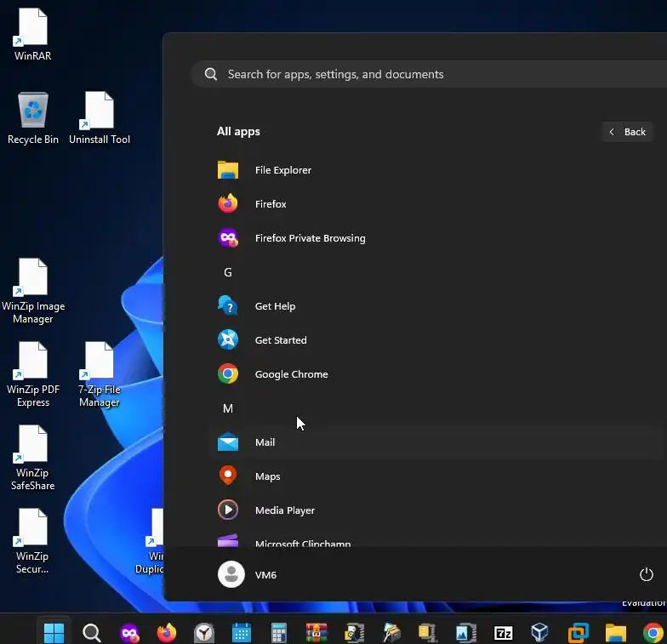667x644 pixels.
Task: Open Google Chrome from All apps
Action: click(437, 374)
